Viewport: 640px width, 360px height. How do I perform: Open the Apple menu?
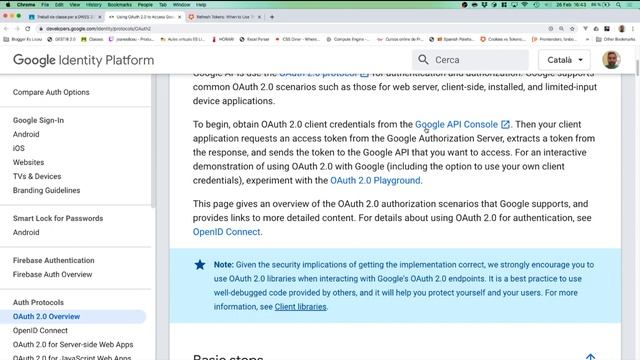pyautogui.click(x=7, y=5)
